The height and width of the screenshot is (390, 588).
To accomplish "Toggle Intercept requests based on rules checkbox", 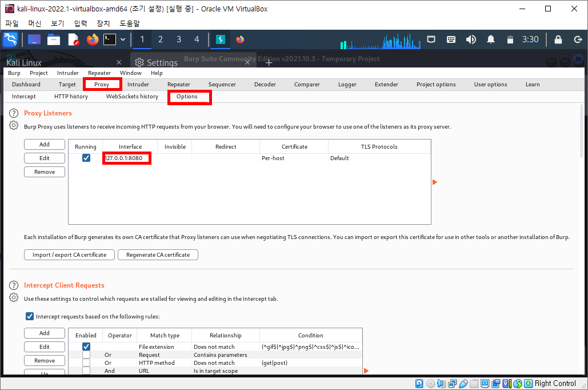I will [30, 316].
